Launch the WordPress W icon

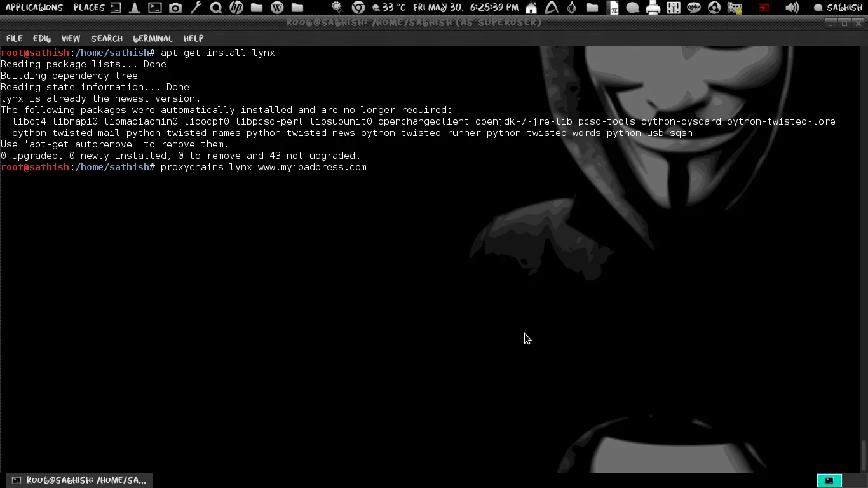[x=277, y=8]
